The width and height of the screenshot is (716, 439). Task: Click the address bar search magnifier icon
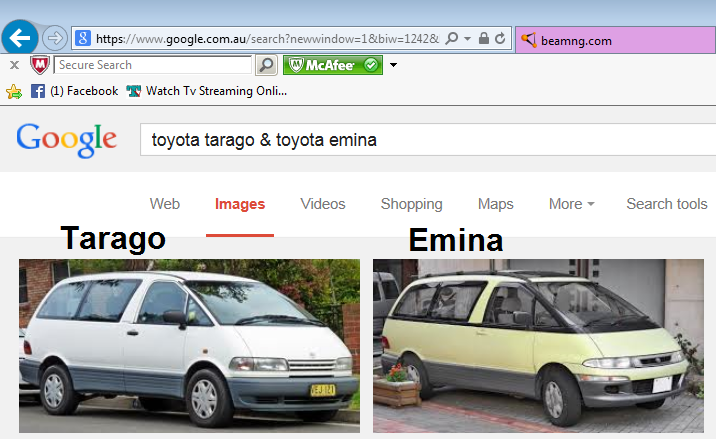pos(452,38)
